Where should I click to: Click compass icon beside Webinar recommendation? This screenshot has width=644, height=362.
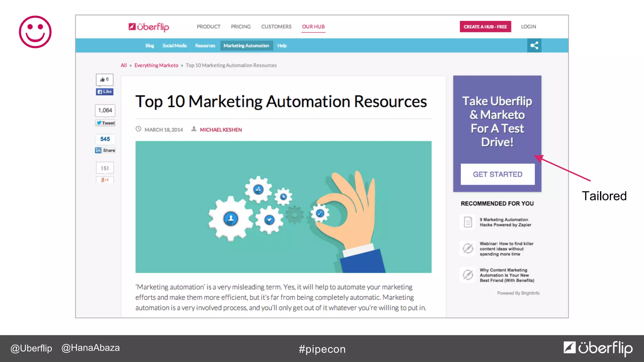(468, 249)
